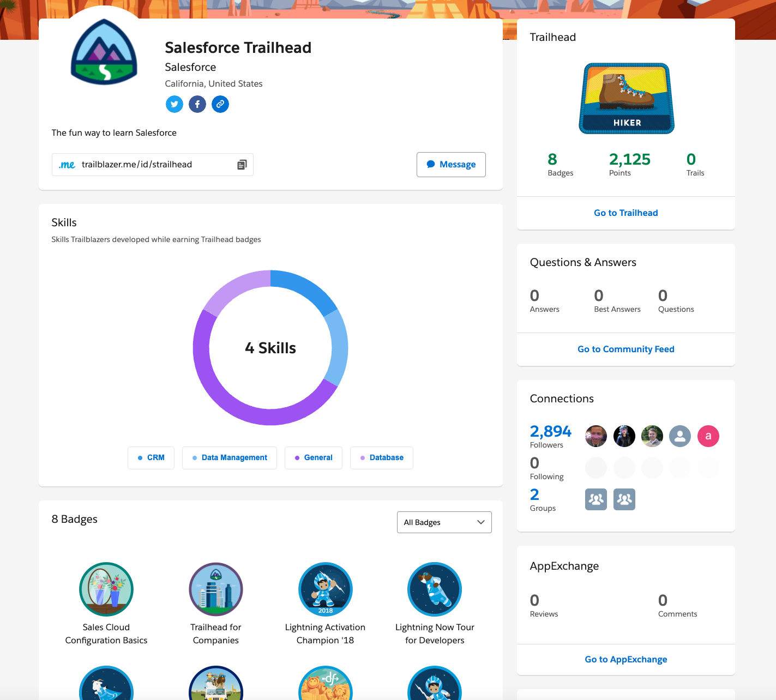Open the Lightning Activation Champion '18 badge icon
Screen dimensions: 776x700
[x=326, y=589]
